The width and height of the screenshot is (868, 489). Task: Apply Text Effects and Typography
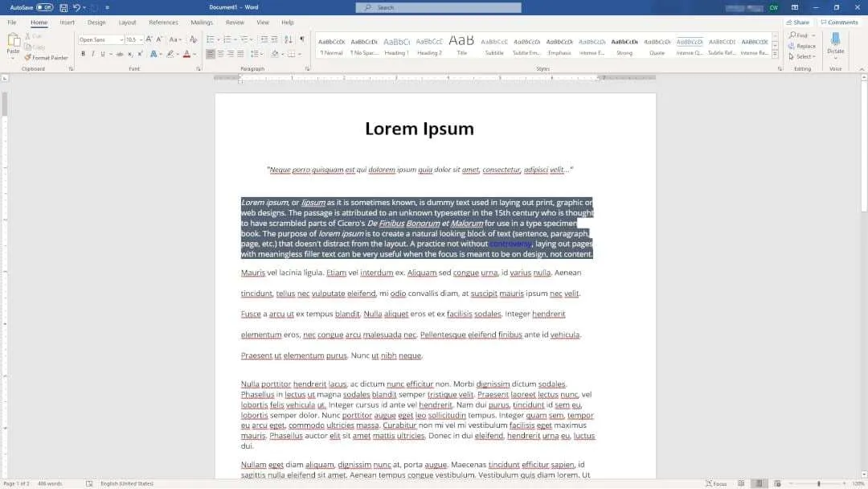point(154,54)
